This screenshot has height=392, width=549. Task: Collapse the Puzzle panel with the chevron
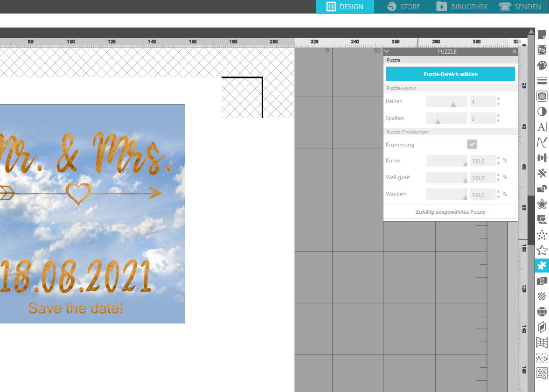coord(387,52)
